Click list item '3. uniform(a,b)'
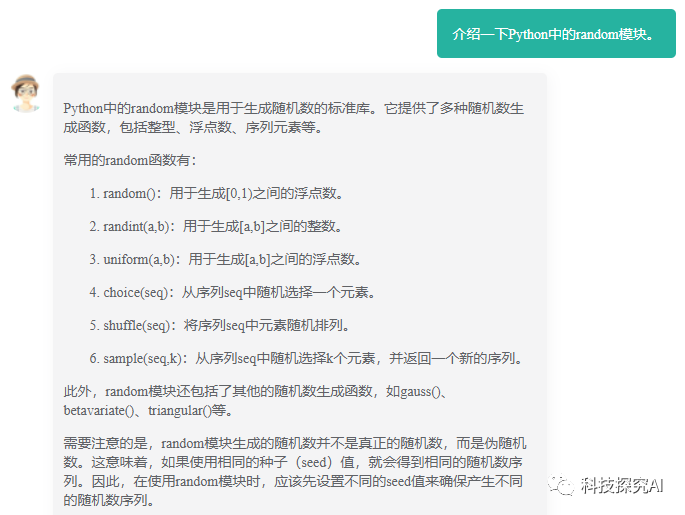The height and width of the screenshot is (515, 685). coord(226,259)
